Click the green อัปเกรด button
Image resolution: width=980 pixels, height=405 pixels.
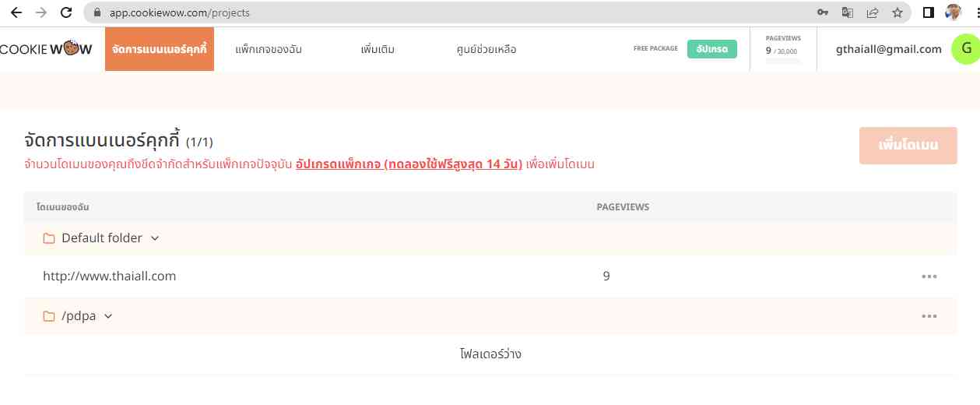coord(711,49)
